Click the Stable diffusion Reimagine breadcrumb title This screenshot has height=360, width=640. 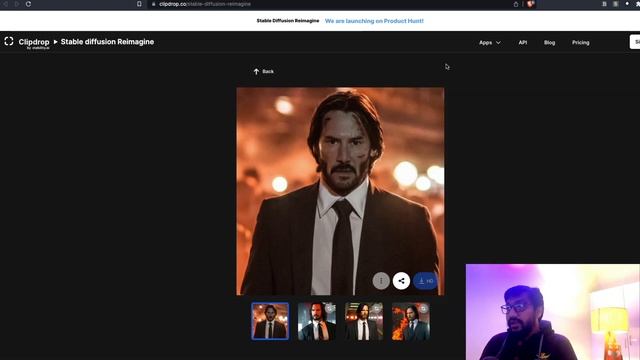(x=107, y=42)
